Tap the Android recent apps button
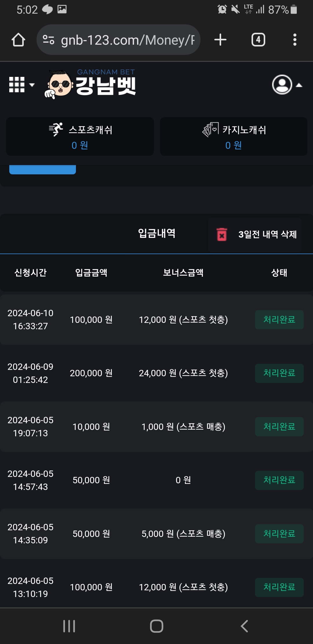This screenshot has height=644, width=313. click(69, 626)
